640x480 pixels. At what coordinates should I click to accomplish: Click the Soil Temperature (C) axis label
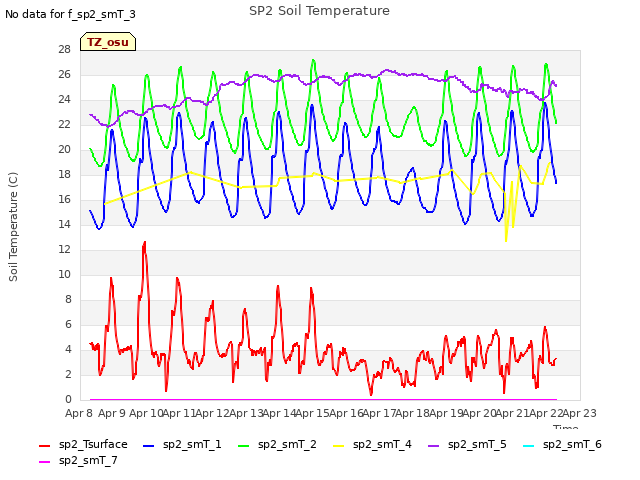click(13, 227)
